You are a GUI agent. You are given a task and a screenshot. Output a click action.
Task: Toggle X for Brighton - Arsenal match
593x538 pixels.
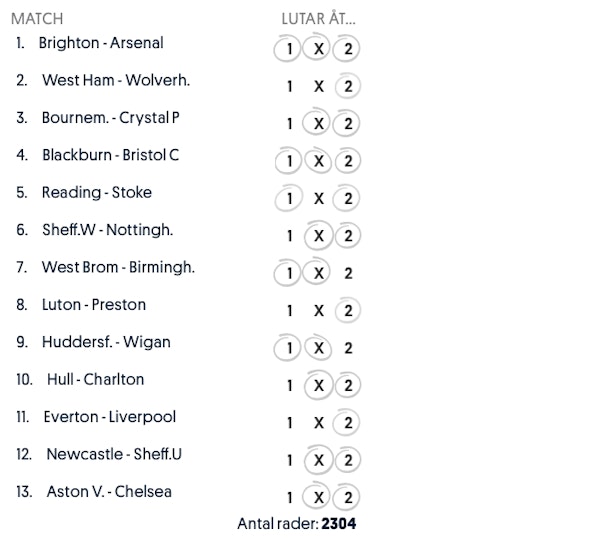pos(319,49)
